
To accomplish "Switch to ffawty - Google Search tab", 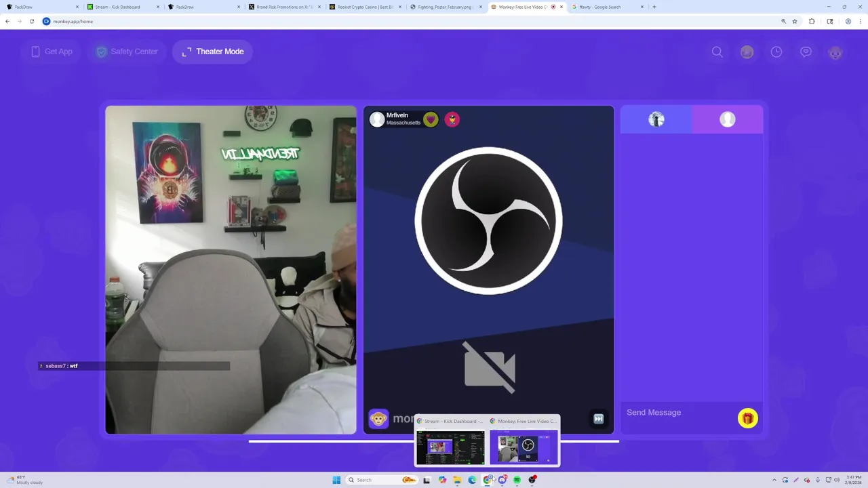I will pyautogui.click(x=606, y=7).
